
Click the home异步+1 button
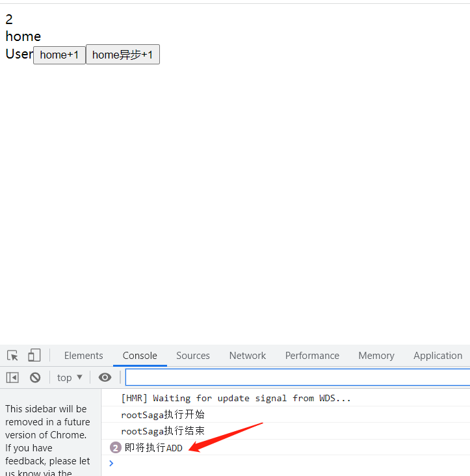pyautogui.click(x=123, y=55)
